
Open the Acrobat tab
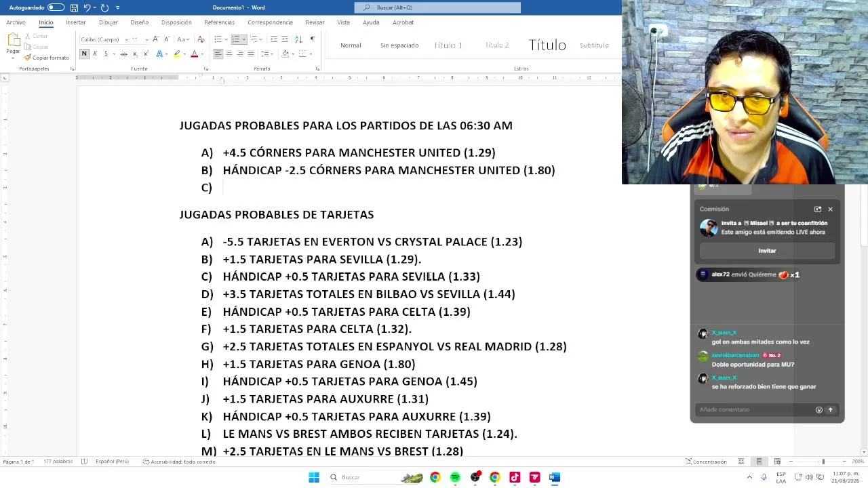coord(403,22)
